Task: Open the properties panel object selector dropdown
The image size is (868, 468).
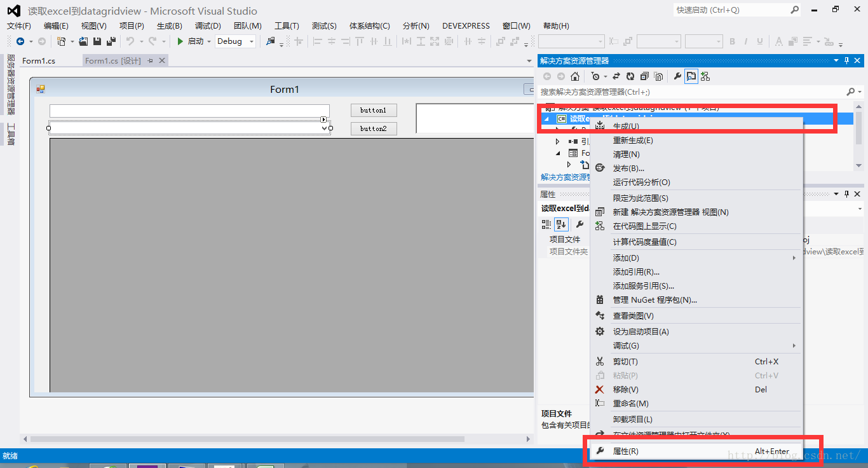Action: (860, 209)
